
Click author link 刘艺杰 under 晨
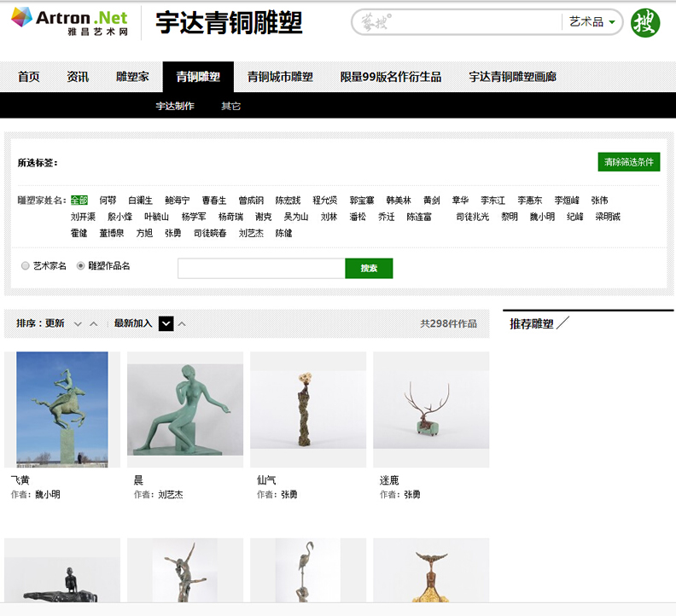(x=171, y=495)
